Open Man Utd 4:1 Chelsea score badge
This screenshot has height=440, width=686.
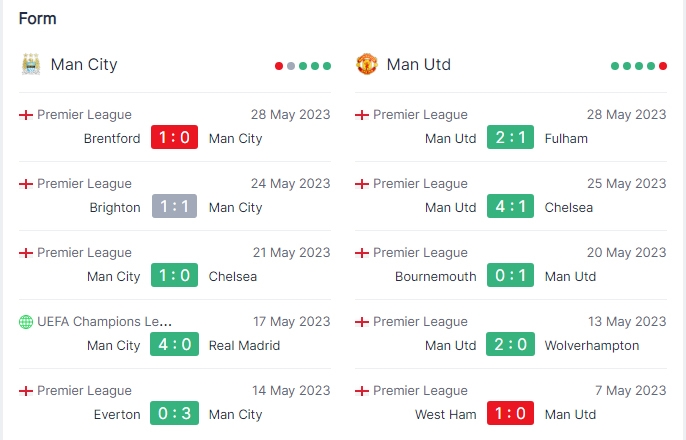[510, 206]
